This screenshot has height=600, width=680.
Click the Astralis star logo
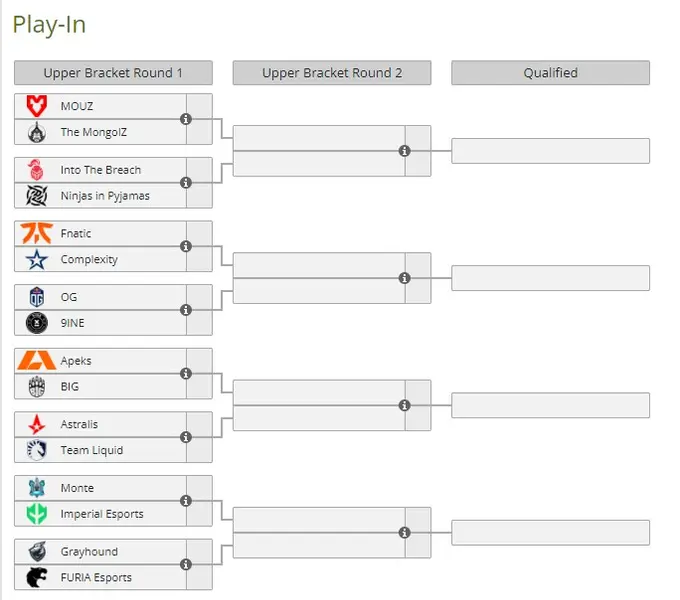coord(37,424)
